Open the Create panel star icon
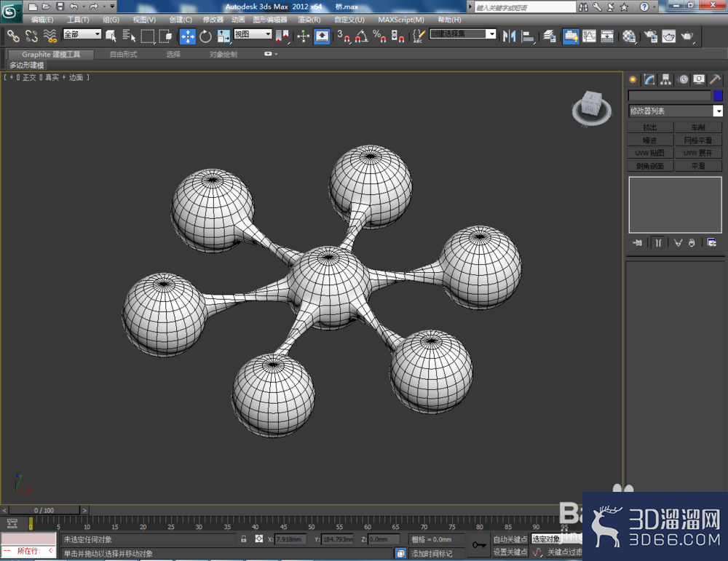Viewport: 728px width, 561px height. coord(633,79)
